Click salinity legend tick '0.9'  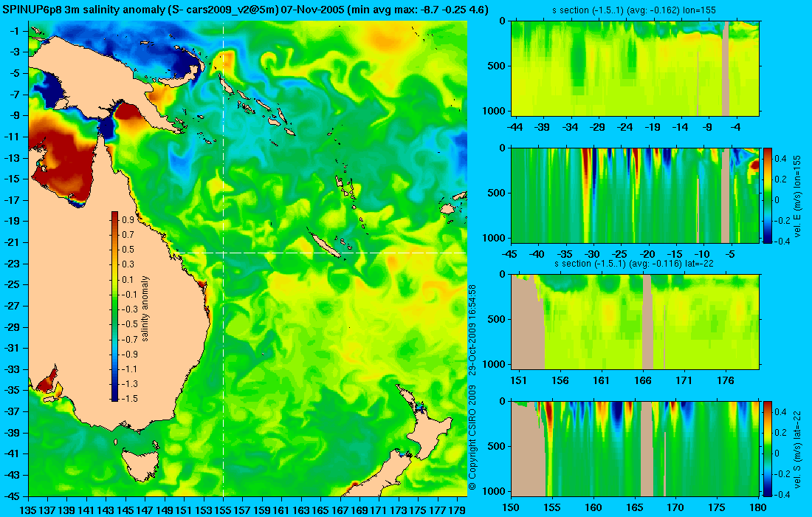[x=128, y=219]
